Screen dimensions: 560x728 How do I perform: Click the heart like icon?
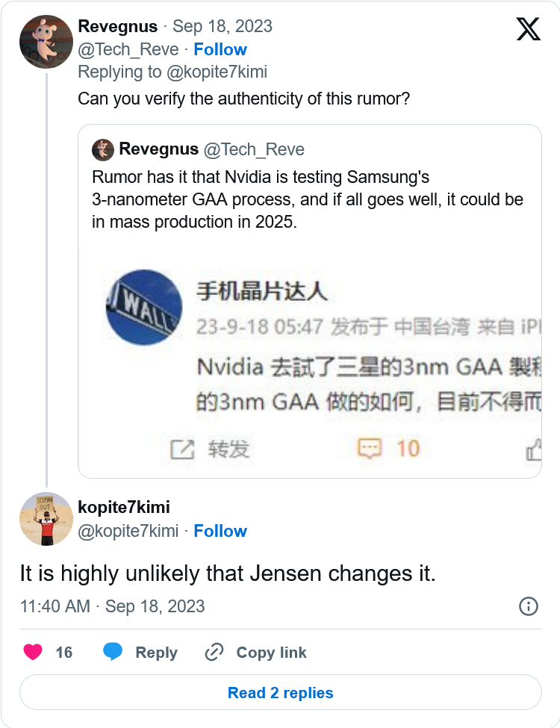(33, 652)
